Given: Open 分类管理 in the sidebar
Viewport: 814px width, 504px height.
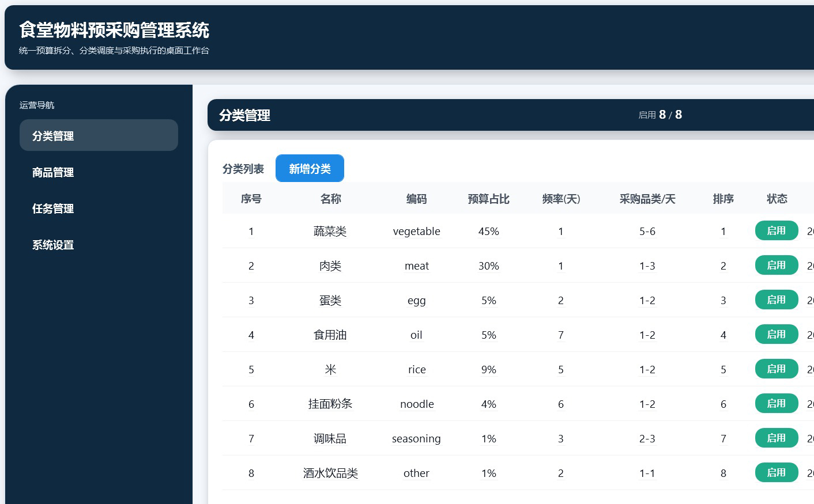Looking at the screenshot, I should tap(99, 135).
